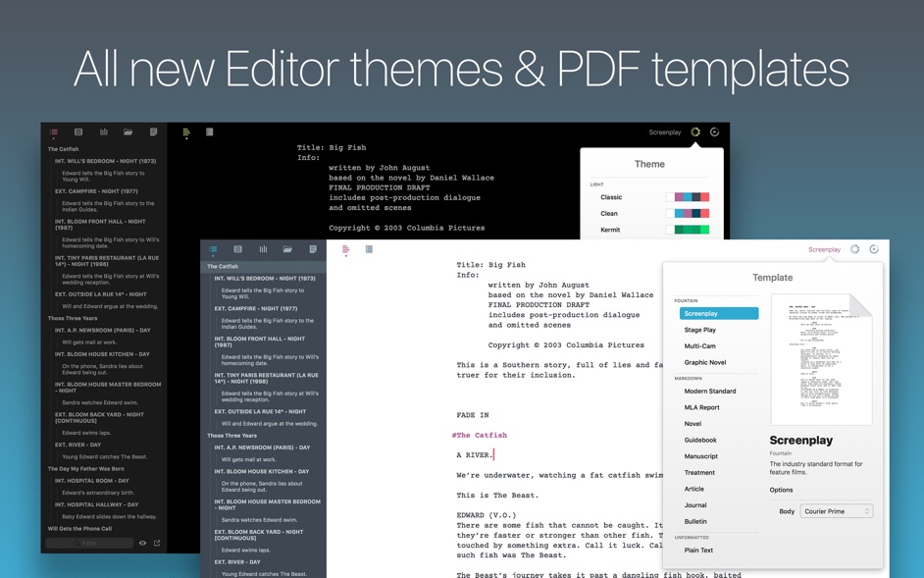
Task: Select Will Gets the Phone Call section
Action: tap(79, 529)
